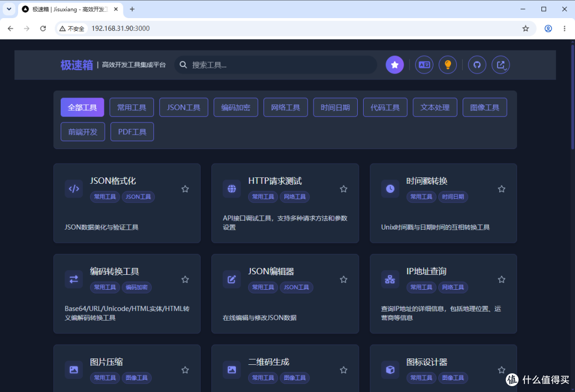The width and height of the screenshot is (575, 392).
Task: Open a new browser tab with plus
Action: coord(132,9)
